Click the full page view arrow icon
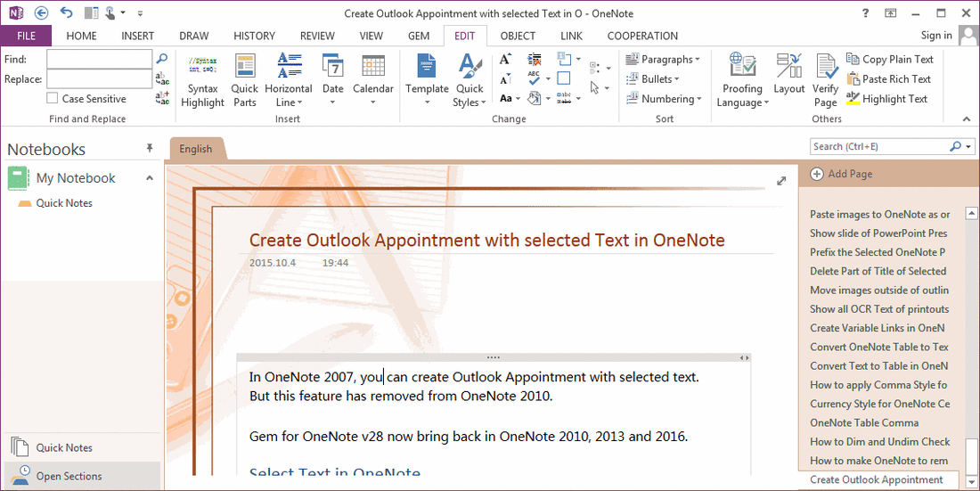The width and height of the screenshot is (980, 491). (x=781, y=182)
